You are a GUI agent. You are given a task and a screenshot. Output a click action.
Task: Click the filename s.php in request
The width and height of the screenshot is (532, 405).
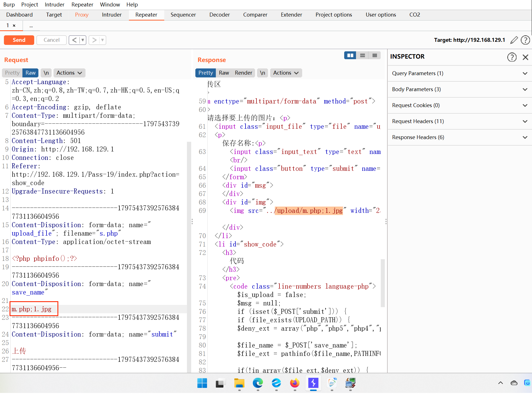108,234
